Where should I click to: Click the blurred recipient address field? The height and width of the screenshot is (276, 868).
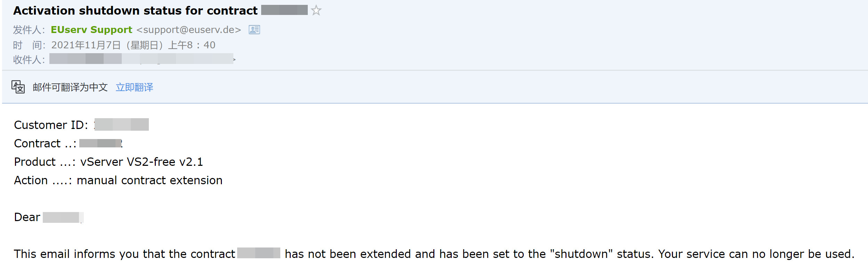coord(141,59)
